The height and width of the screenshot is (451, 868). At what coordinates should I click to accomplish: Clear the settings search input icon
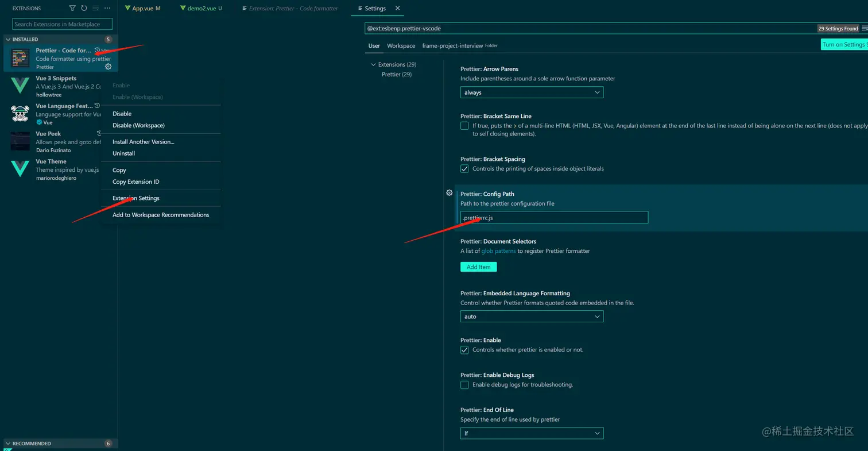coord(865,28)
